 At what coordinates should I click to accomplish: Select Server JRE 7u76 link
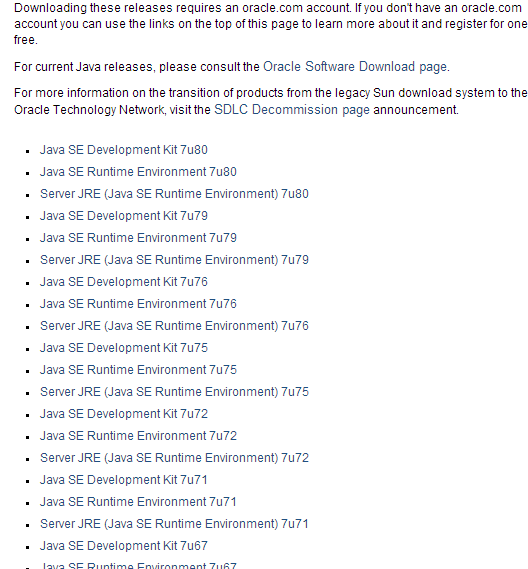click(174, 326)
